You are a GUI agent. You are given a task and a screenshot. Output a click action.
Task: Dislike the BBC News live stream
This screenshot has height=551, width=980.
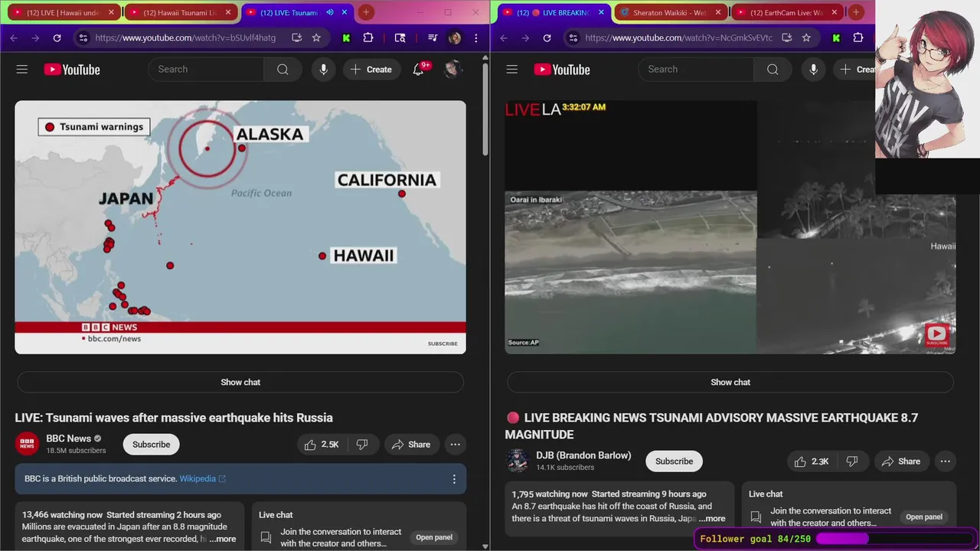pos(362,445)
